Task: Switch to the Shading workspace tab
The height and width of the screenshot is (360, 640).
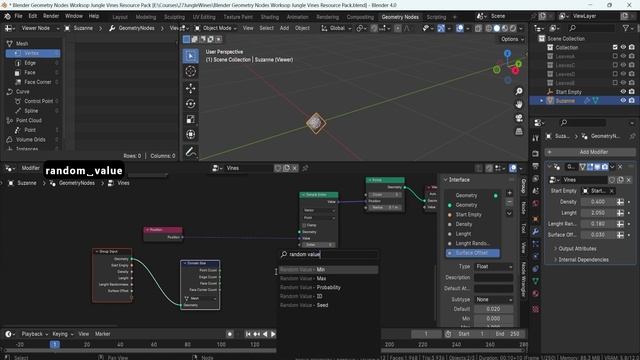Action: (270, 17)
